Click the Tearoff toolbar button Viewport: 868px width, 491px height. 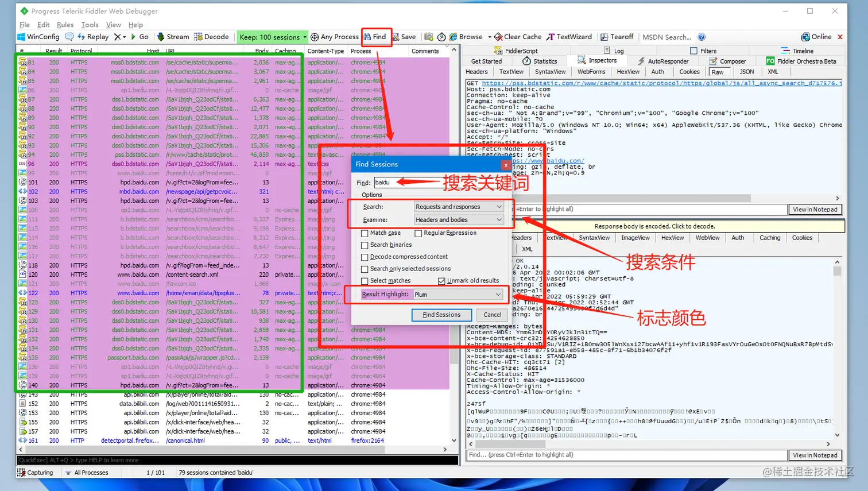point(617,37)
